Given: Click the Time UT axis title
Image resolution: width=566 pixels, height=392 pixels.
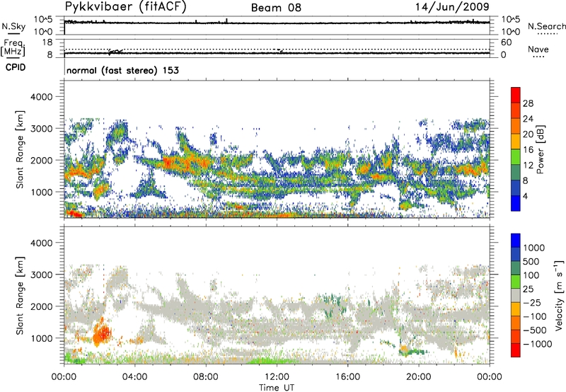Looking at the screenshot, I should (x=277, y=388).
